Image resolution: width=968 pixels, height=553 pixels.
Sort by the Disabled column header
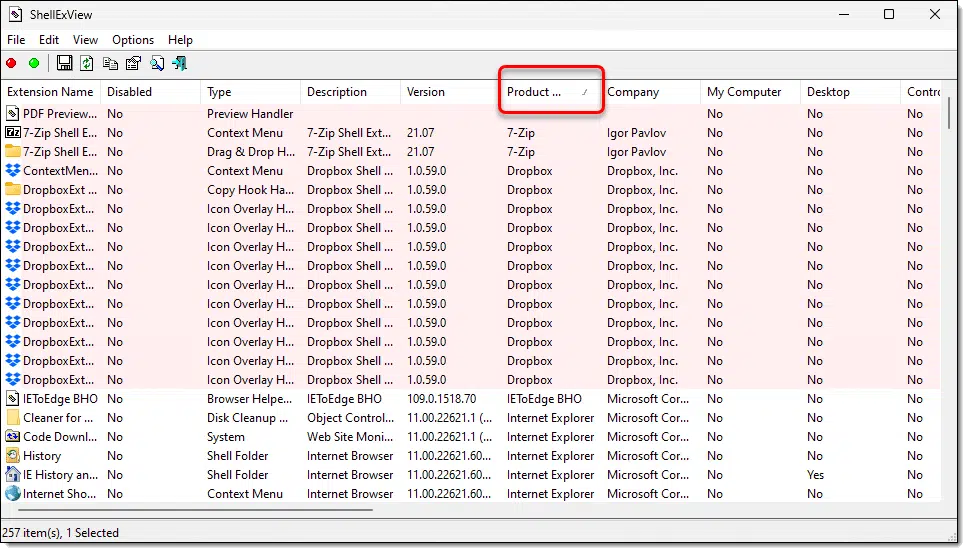pyautogui.click(x=151, y=92)
